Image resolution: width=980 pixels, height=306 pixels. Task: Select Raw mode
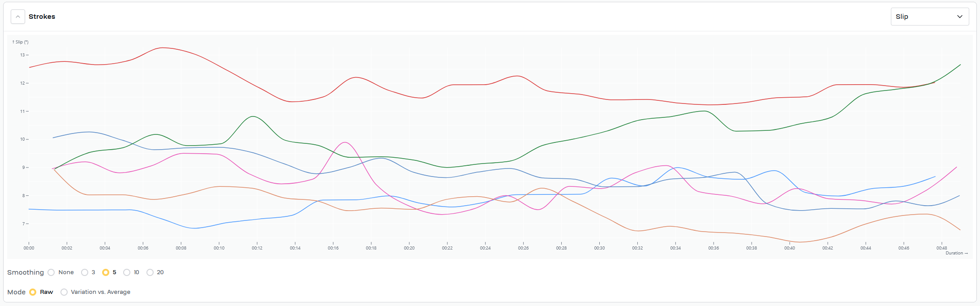(33, 292)
